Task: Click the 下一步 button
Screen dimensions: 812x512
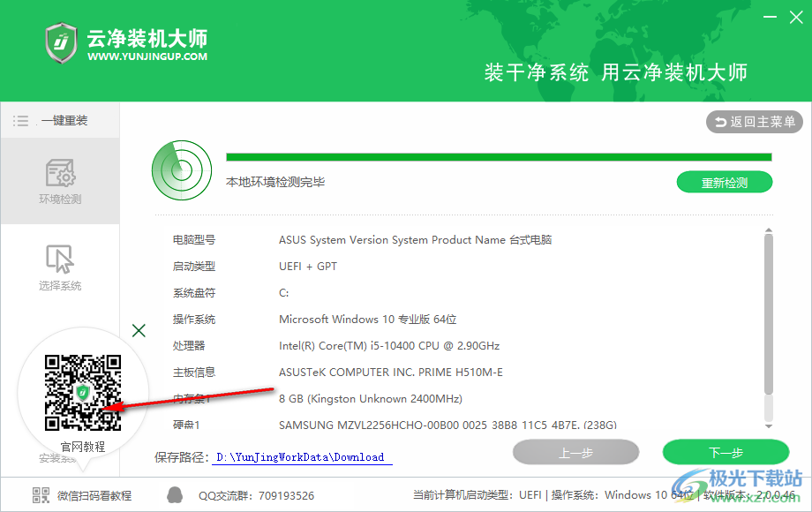Action: [726, 453]
